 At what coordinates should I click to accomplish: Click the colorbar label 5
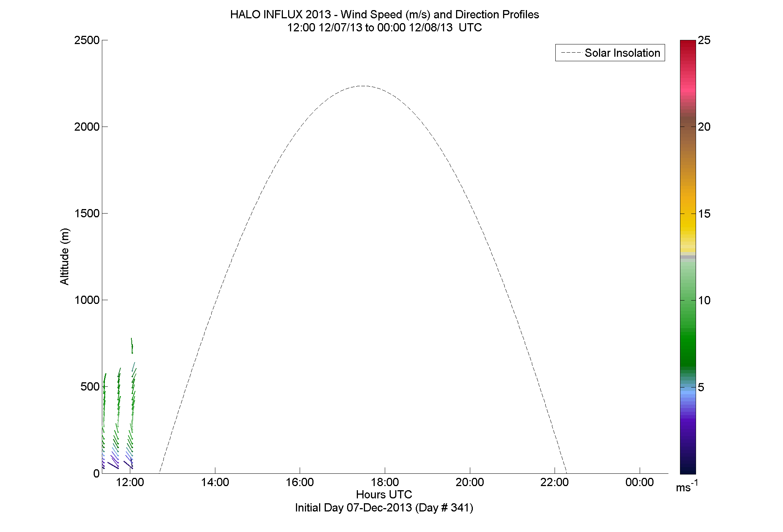(x=701, y=387)
